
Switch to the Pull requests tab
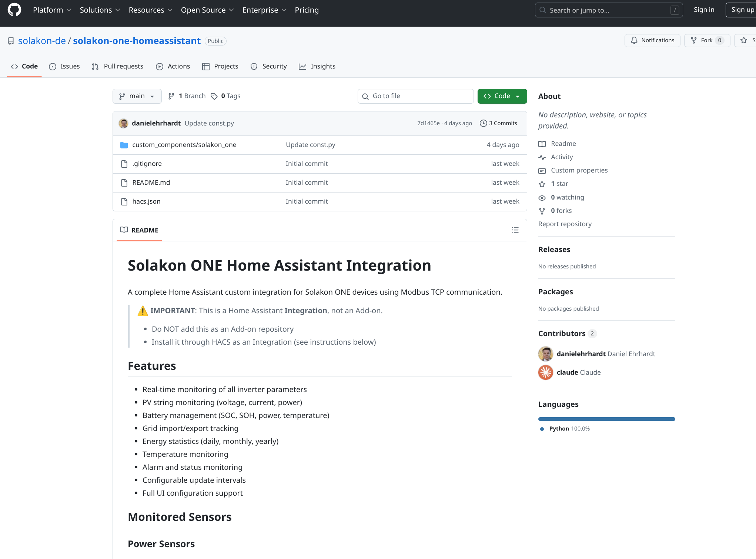(x=117, y=66)
